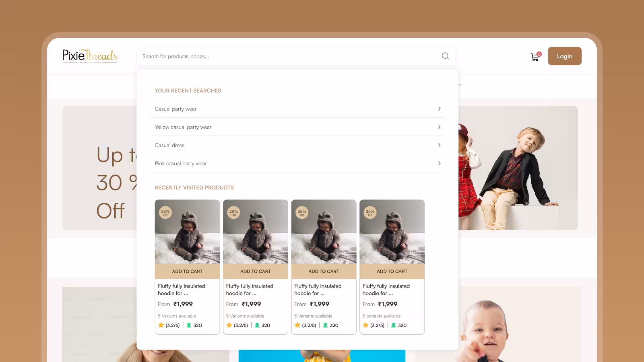
Task: Click chevron beside 'Casual dress'
Action: tap(439, 145)
